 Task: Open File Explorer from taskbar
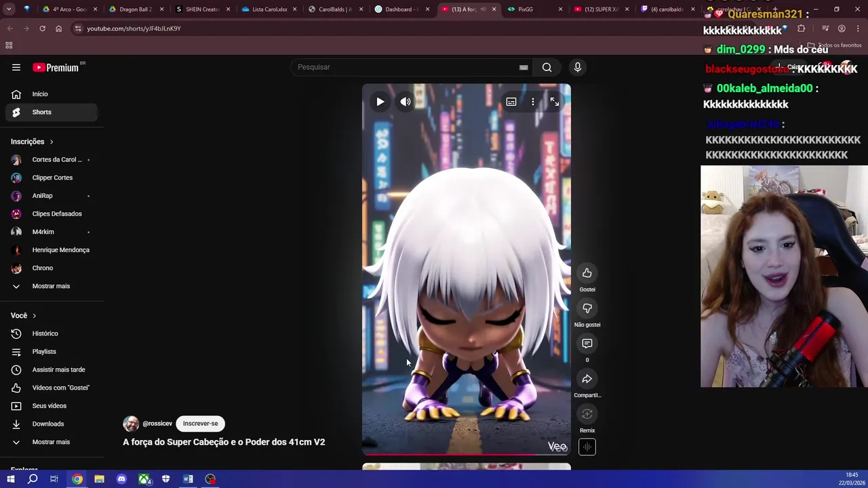(x=99, y=479)
